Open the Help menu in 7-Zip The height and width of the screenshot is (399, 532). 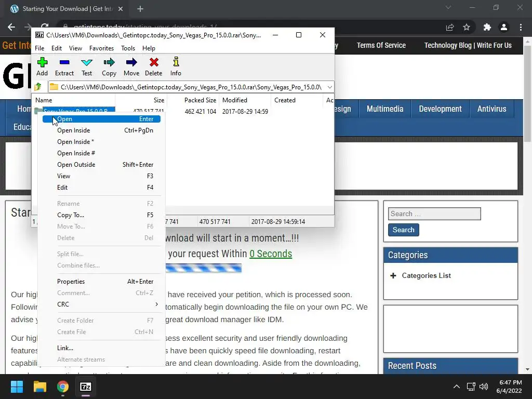(x=149, y=48)
